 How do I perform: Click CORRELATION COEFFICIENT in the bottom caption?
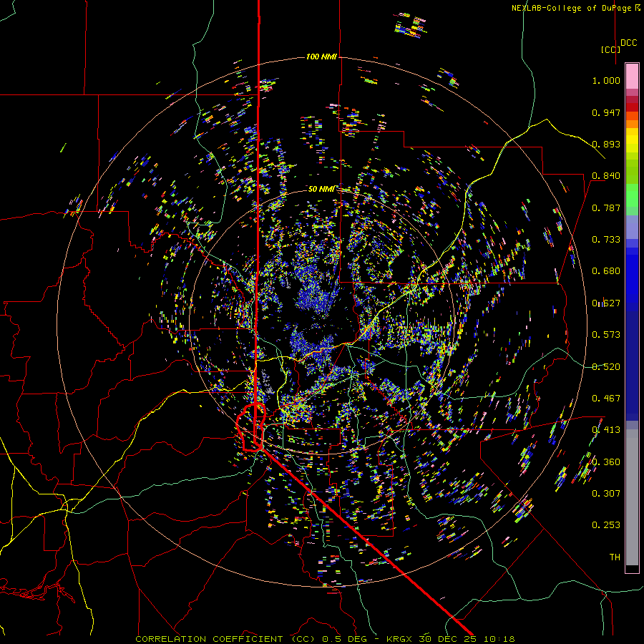tap(209, 639)
